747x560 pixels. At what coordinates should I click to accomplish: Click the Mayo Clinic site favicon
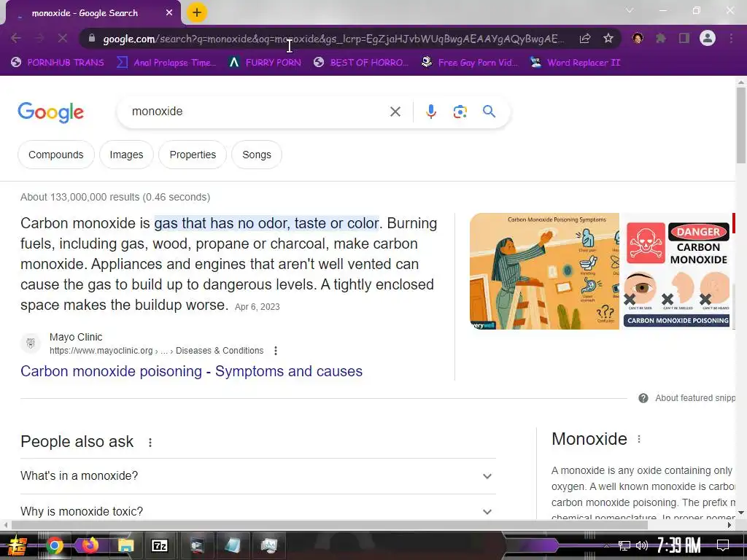31,343
